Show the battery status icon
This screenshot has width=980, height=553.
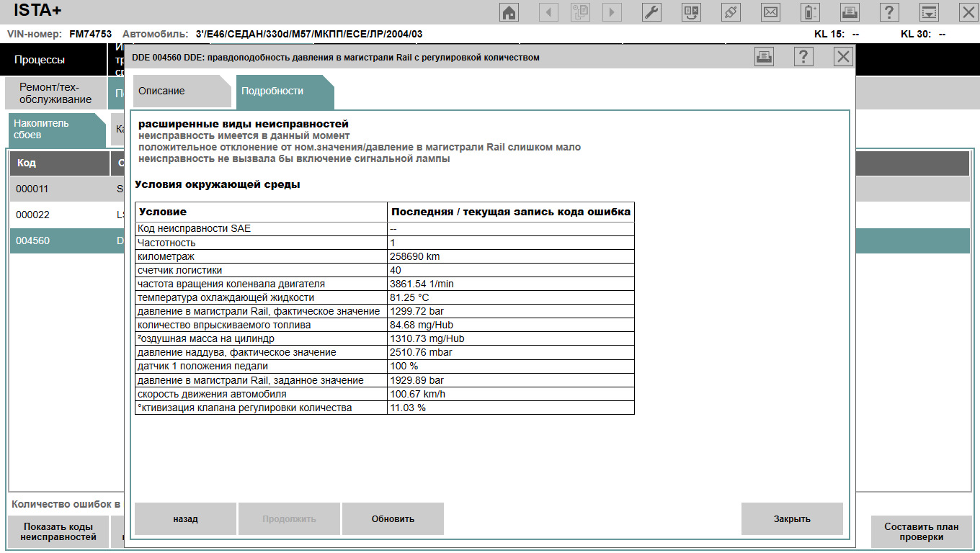coord(811,12)
